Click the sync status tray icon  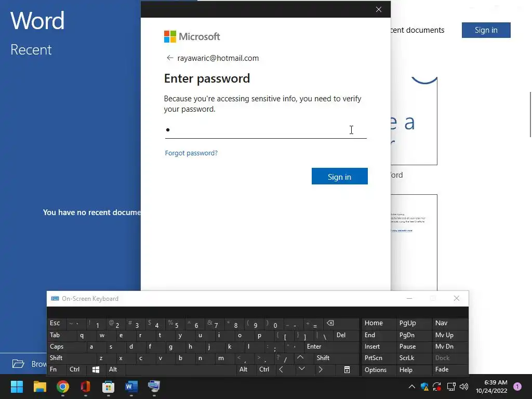point(437,387)
